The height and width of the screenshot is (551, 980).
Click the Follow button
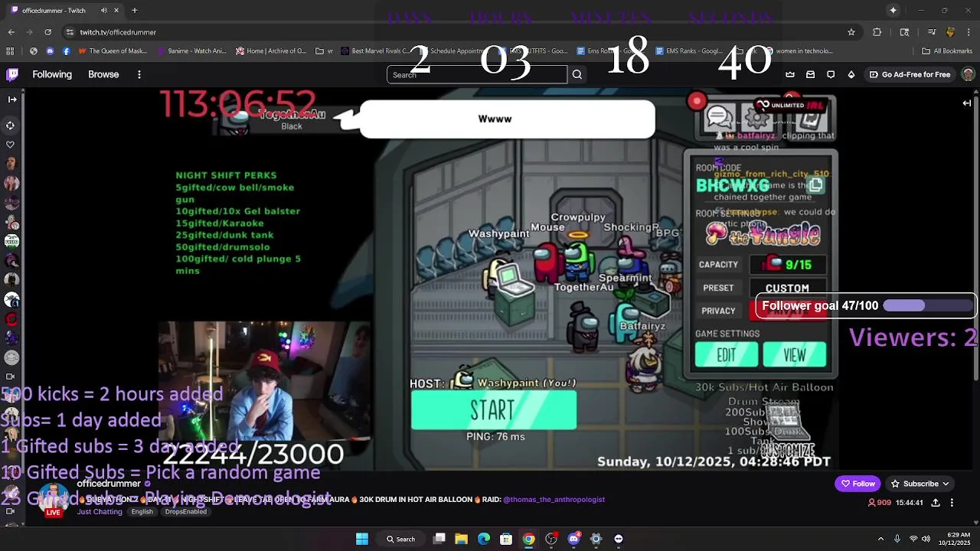coord(857,484)
